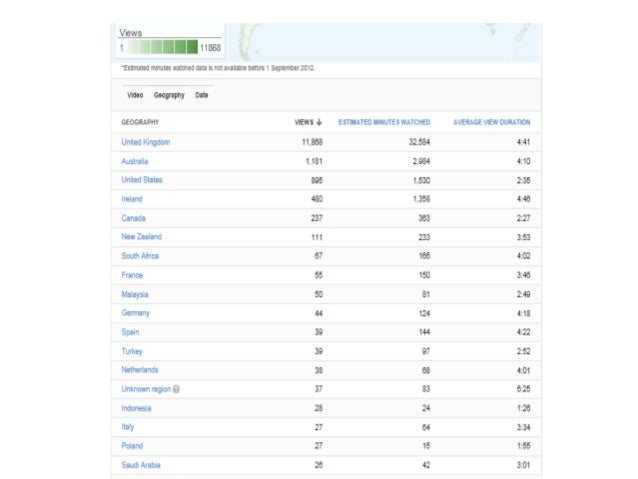Click Ireland minutes watched 1,358
The image size is (638, 479).
tap(422, 199)
